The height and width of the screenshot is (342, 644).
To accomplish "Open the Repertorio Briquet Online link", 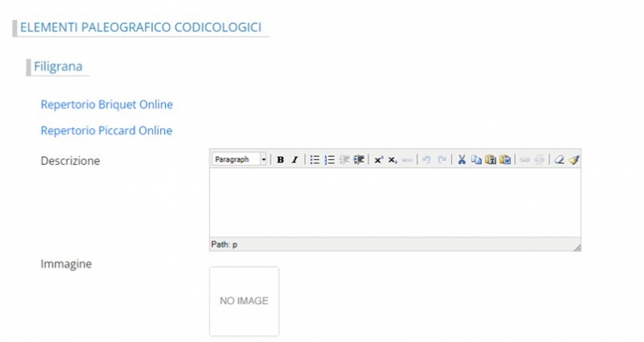I will point(106,105).
